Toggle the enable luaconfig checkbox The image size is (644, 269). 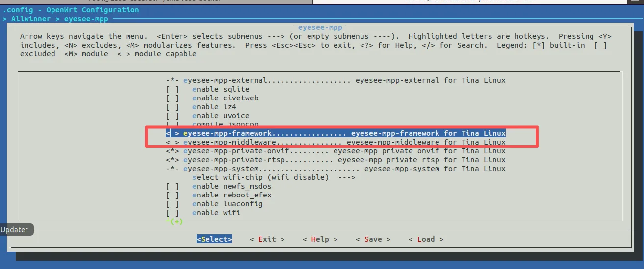[x=172, y=204]
